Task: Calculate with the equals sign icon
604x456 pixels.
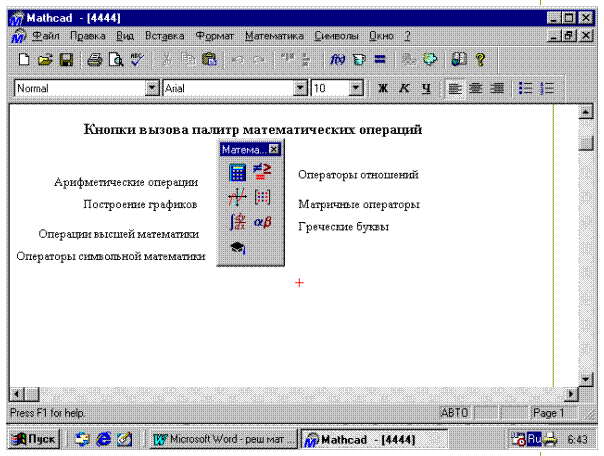Action: 380,60
